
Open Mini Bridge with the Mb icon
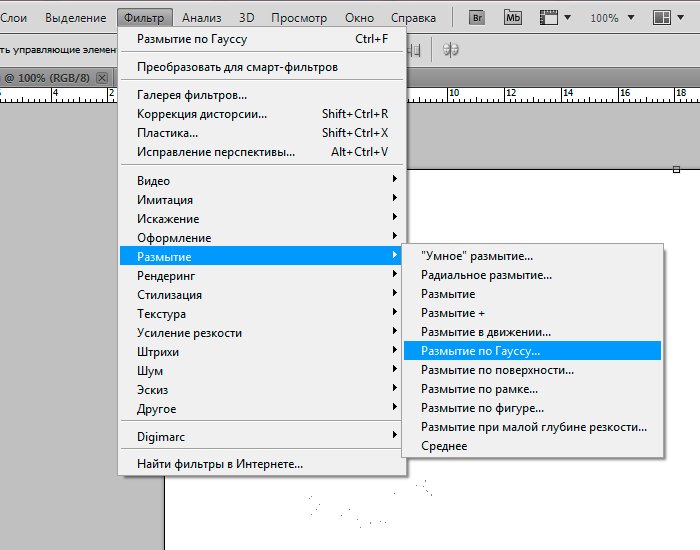(x=513, y=18)
